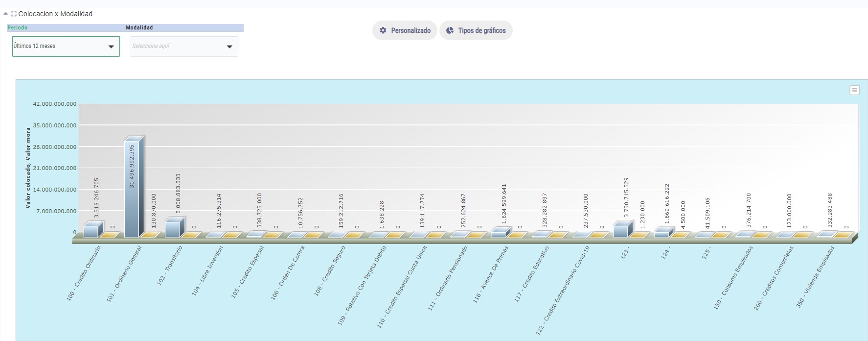The image size is (868, 341).
Task: Click the data label 31.496.992.395
Action: coord(132,166)
